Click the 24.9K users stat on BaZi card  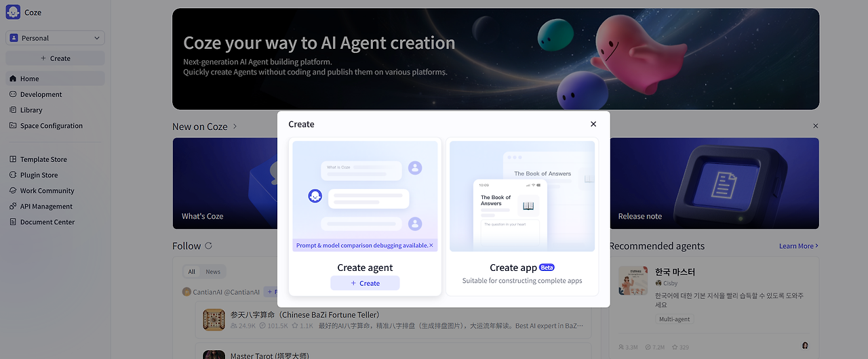click(x=243, y=326)
